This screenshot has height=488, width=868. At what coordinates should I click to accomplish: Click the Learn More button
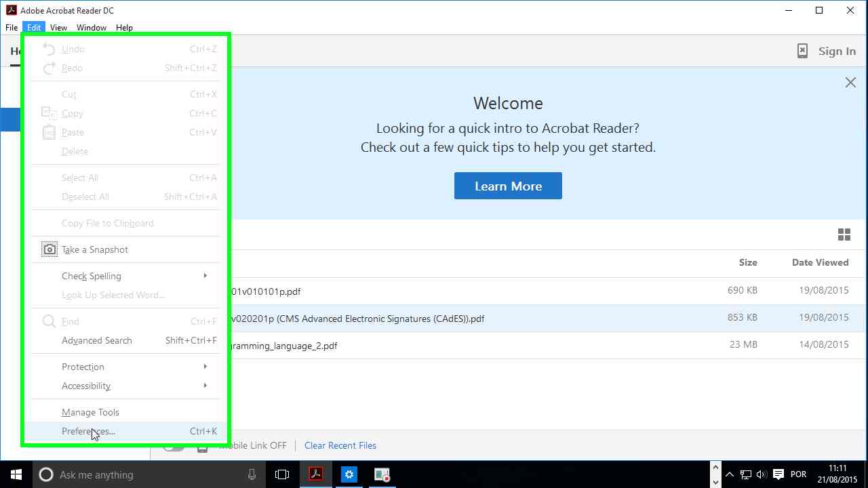508,186
